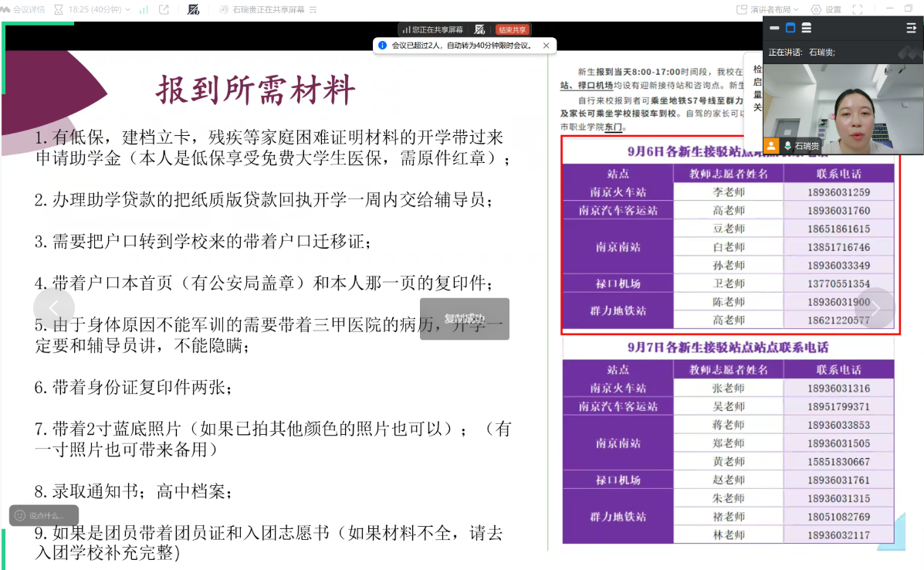Viewport: 924px width, 570px height.
Task: Click the screen annotation disabled icon
Action: pos(194,10)
